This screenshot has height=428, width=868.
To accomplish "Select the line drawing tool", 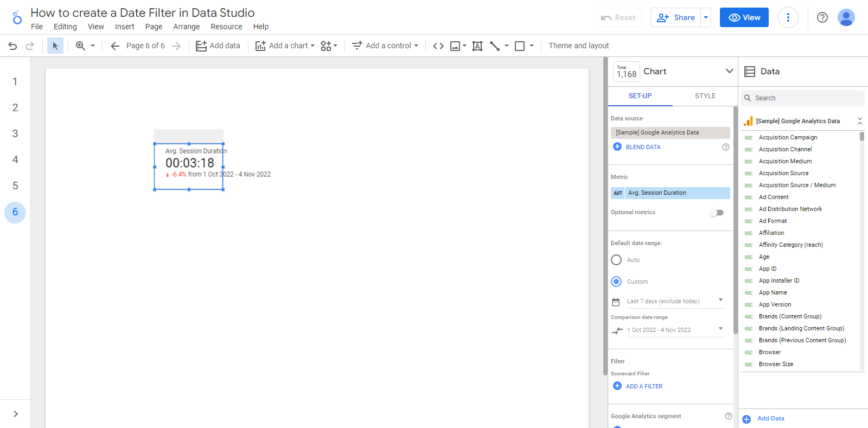I will pyautogui.click(x=495, y=46).
